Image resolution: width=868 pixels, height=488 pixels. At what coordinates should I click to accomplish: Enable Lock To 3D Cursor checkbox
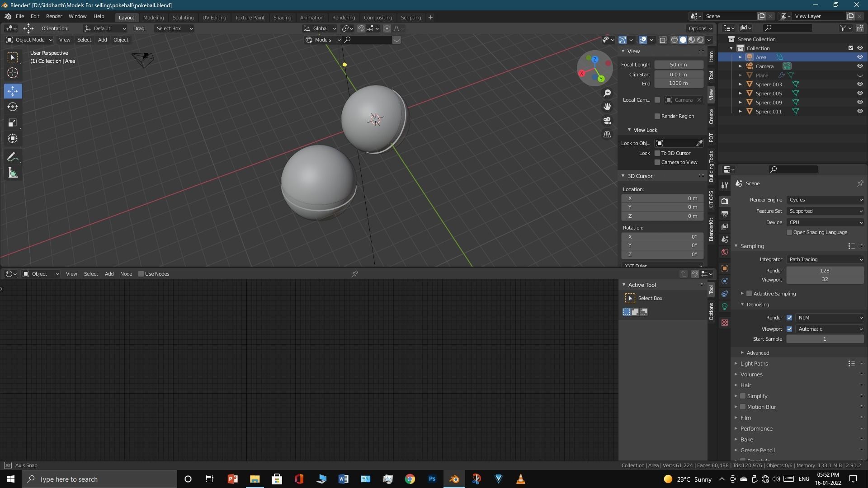(657, 153)
